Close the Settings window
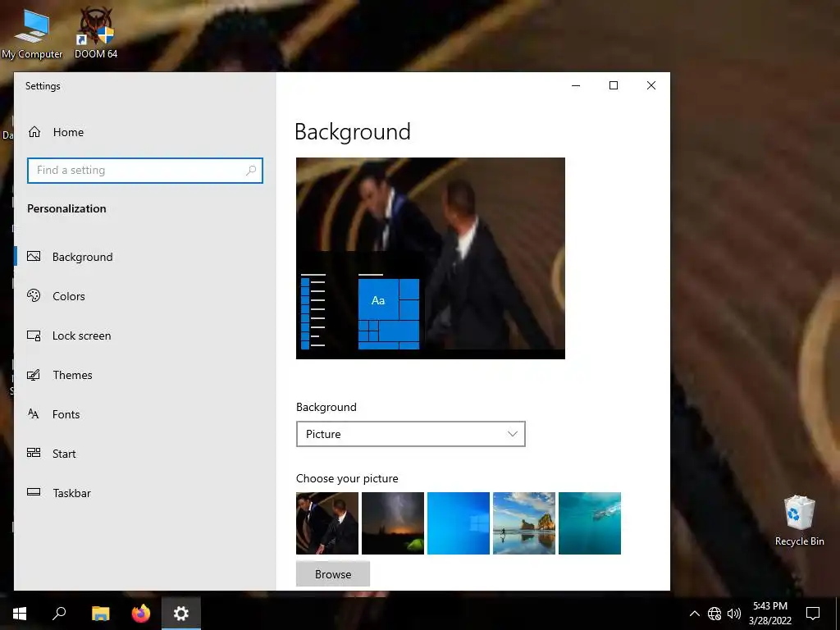 click(651, 85)
